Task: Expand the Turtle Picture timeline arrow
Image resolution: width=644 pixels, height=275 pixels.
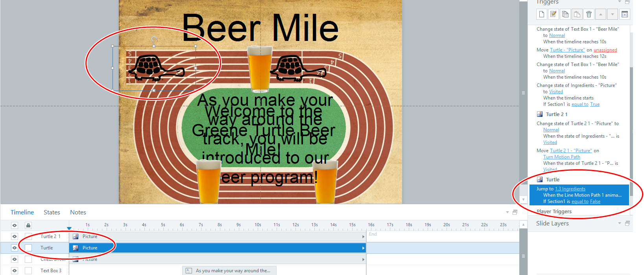Action: click(x=363, y=248)
